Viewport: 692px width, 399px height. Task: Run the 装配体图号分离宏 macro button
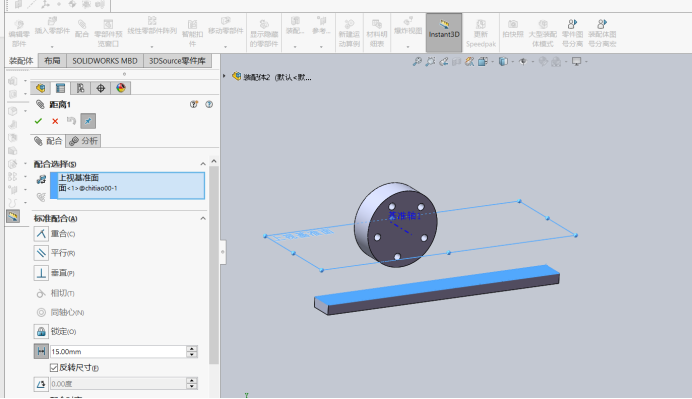(602, 33)
